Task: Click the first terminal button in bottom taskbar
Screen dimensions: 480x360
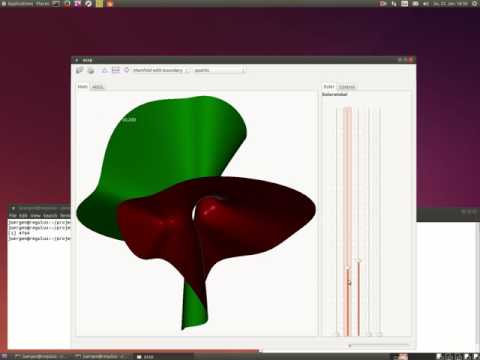Action: 40,356
